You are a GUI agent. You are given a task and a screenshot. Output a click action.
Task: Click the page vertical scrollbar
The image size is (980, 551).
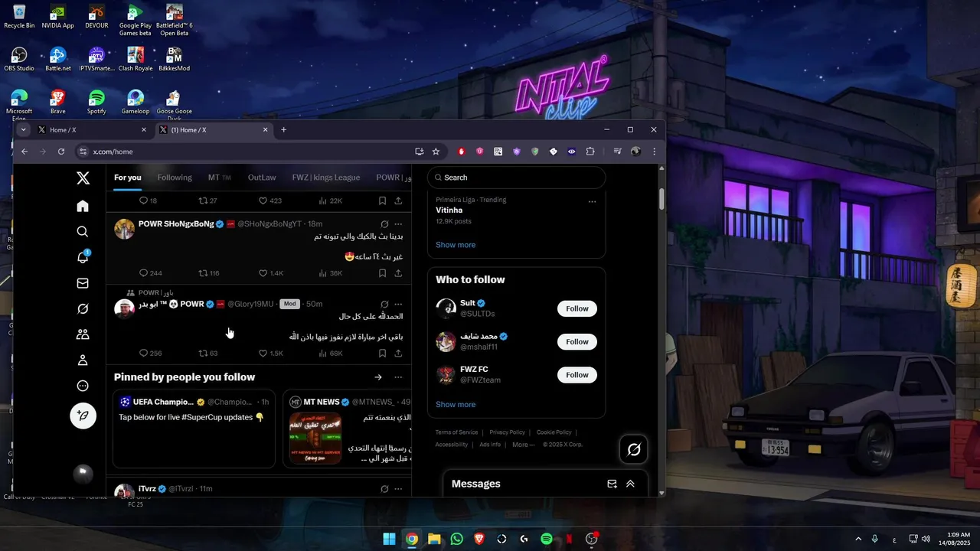coord(662,199)
